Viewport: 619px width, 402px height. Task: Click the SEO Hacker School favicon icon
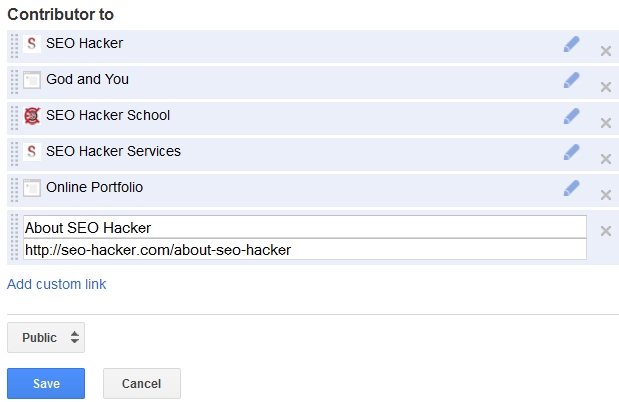point(32,116)
